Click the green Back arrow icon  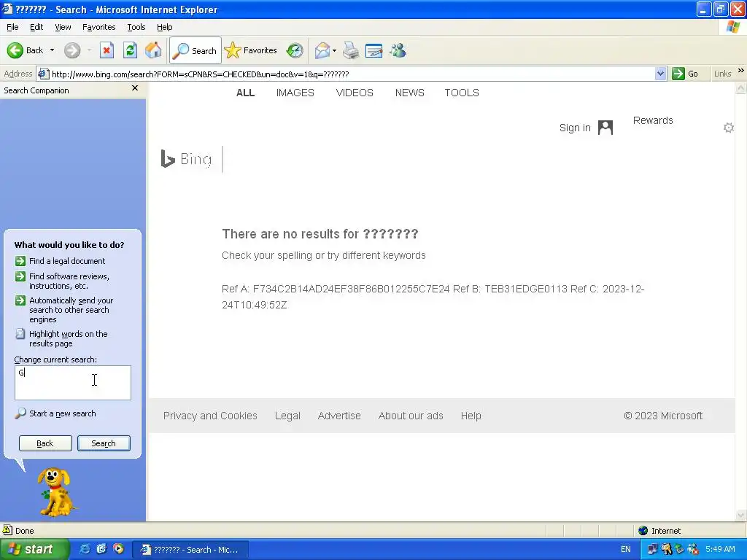[x=15, y=50]
